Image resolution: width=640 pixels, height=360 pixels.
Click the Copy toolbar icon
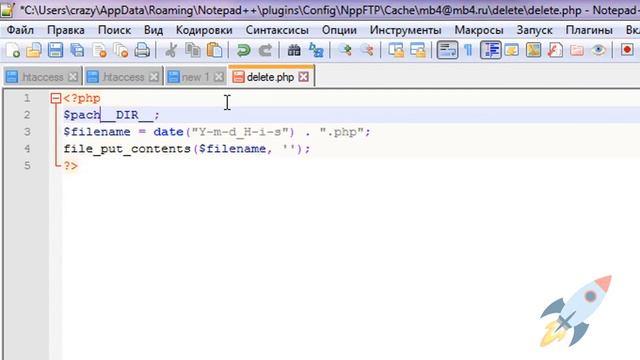tap(193, 50)
